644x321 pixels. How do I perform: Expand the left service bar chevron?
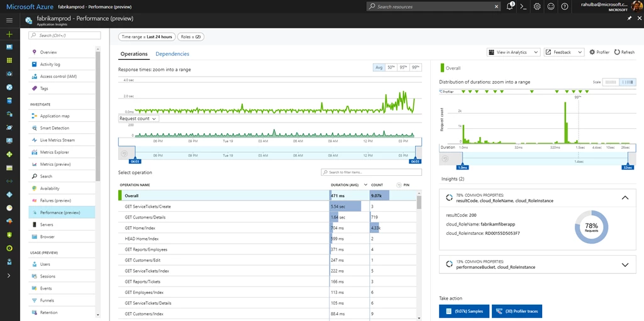pos(9,275)
